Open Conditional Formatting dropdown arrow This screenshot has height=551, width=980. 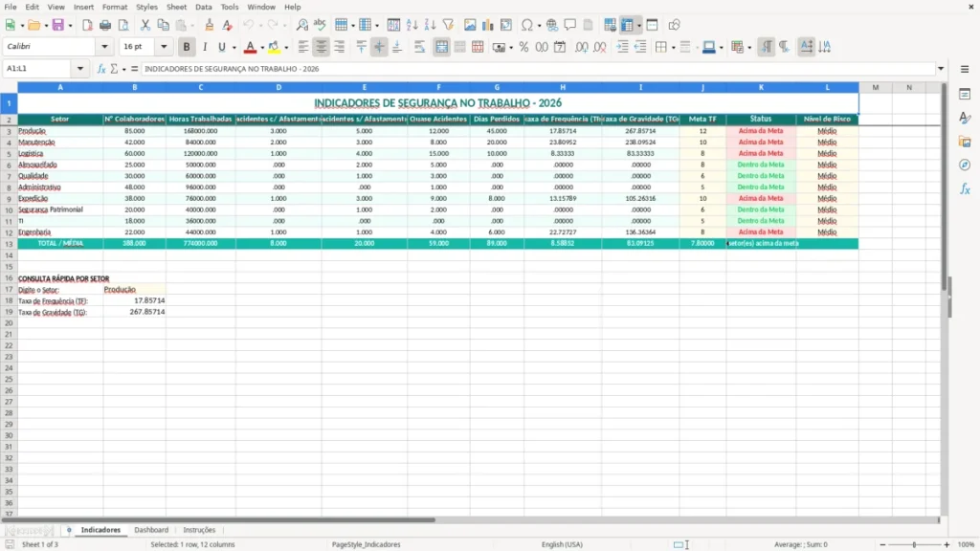[x=749, y=48]
